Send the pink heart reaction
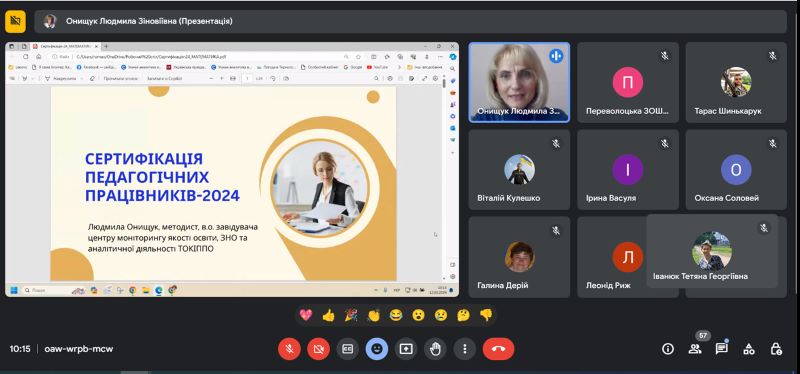800x374 pixels. (306, 315)
